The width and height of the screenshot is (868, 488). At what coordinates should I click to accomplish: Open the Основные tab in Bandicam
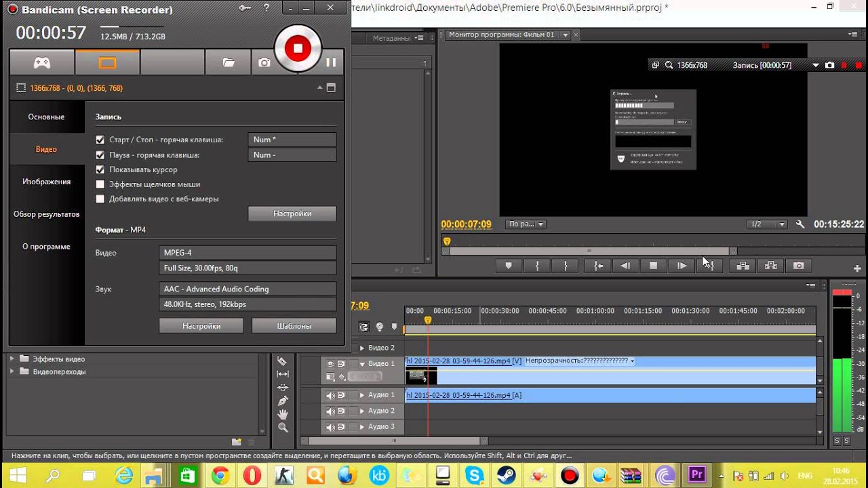click(46, 117)
